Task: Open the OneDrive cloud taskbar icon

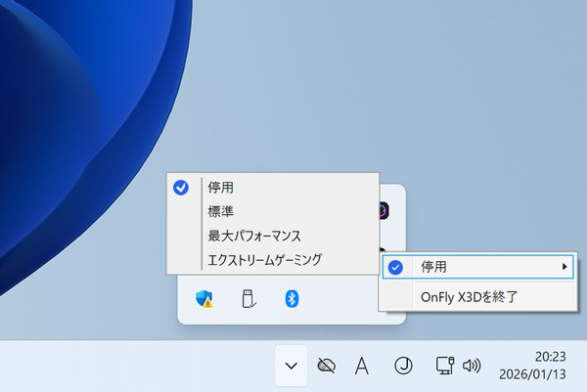Action: coord(326,366)
